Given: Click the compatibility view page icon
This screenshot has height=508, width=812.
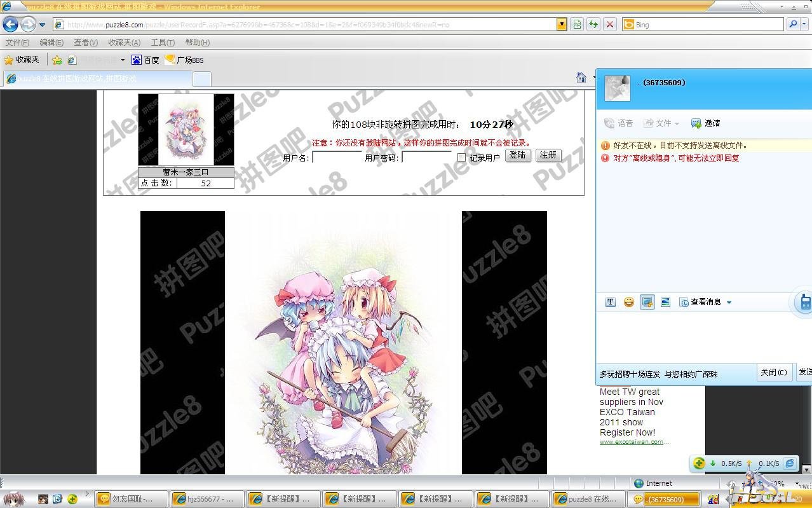Looking at the screenshot, I should click(577, 25).
